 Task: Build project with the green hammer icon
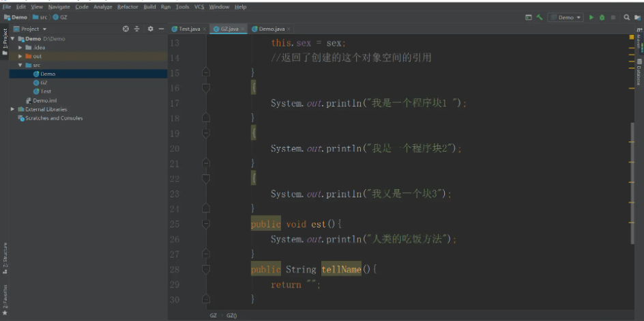pos(540,17)
